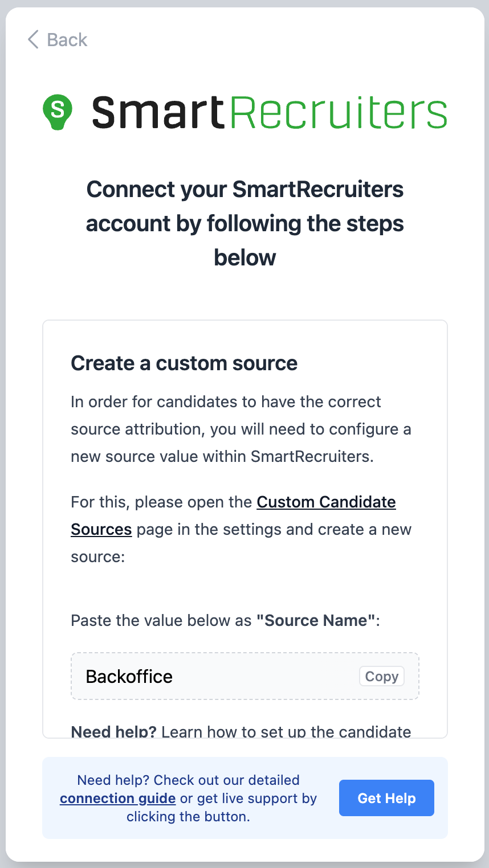Click the bold "Need help?" text in card
Viewport: 489px width, 868px height.
113,731
